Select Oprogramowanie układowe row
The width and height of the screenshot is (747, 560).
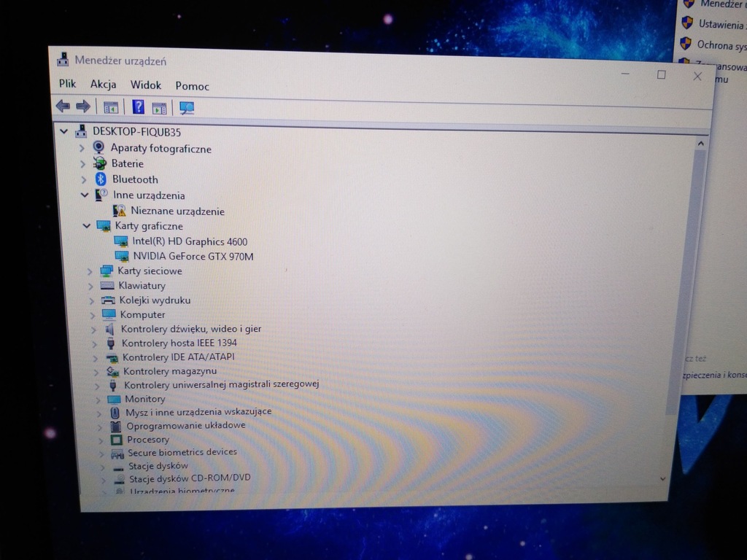186,425
